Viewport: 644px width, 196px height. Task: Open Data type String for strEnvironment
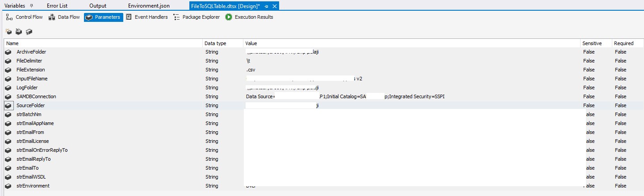[212, 186]
